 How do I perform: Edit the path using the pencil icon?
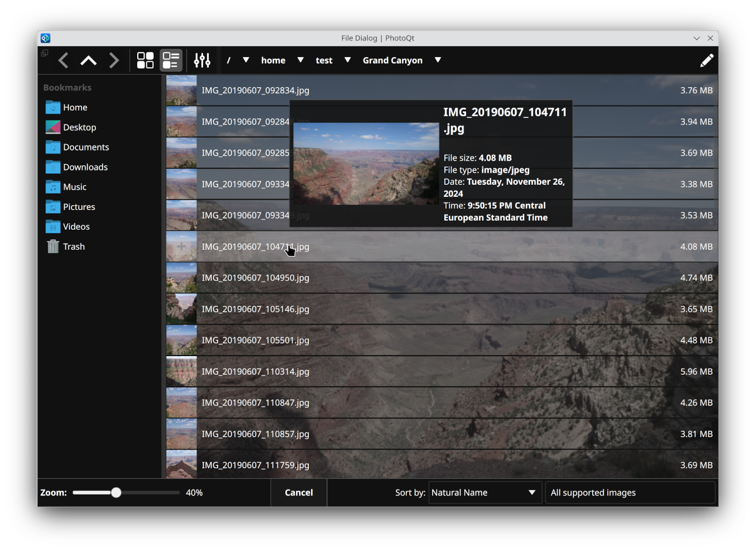click(x=707, y=60)
